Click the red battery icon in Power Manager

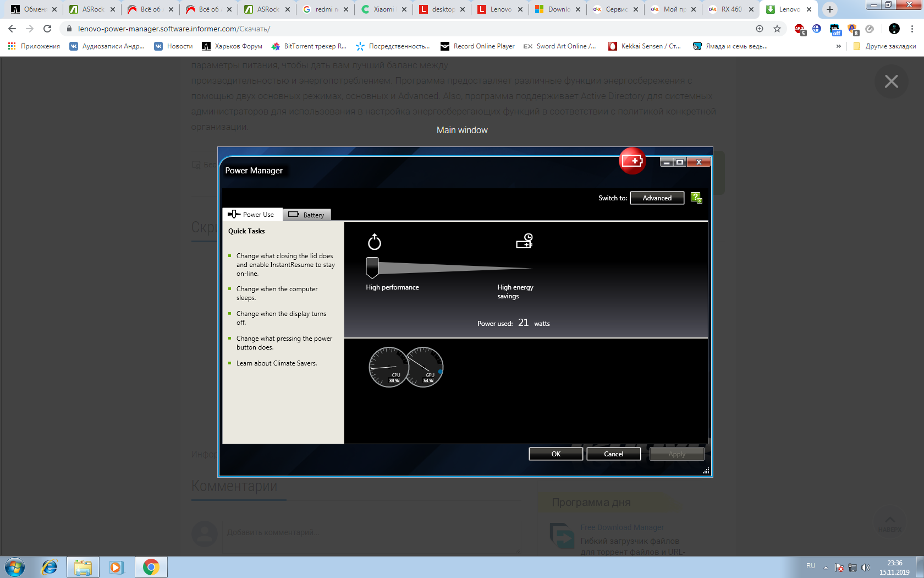click(632, 161)
